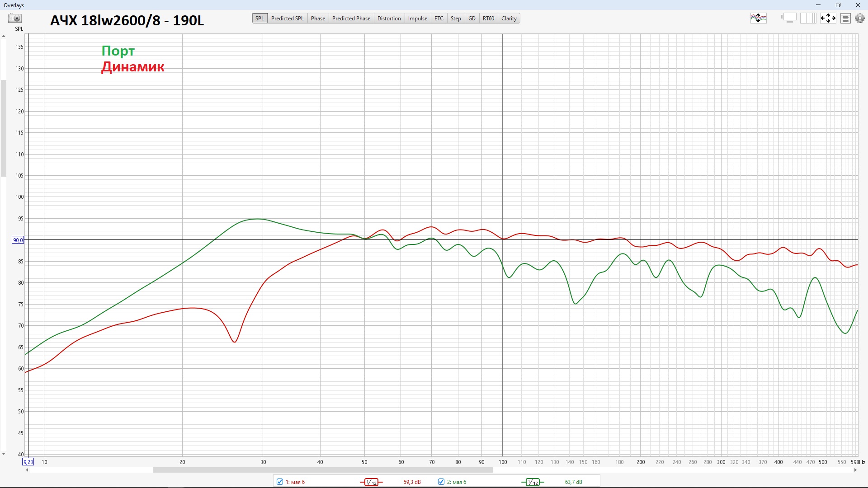The height and width of the screenshot is (488, 868).
Task: Click the vertical axis up arrow
Action: pyautogui.click(x=4, y=37)
